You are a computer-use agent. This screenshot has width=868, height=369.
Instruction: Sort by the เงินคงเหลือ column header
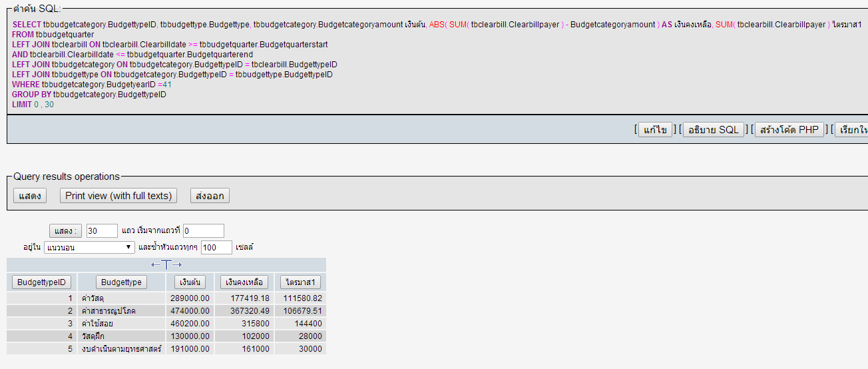(x=244, y=282)
